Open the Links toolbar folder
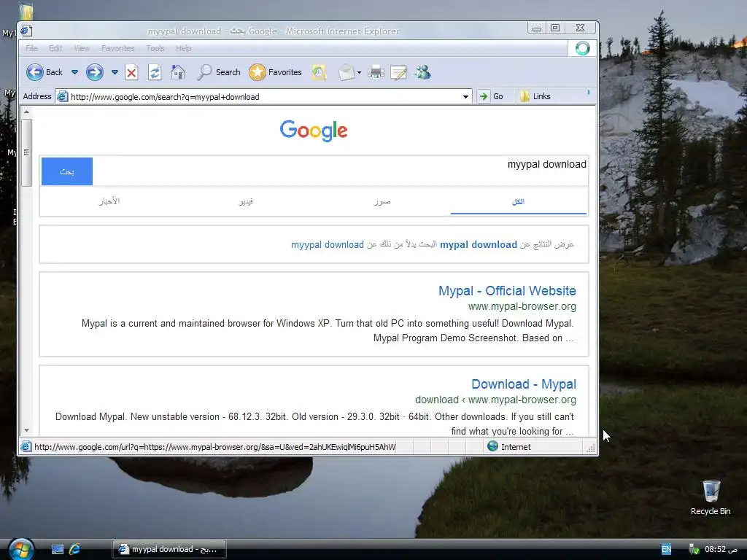 (x=535, y=97)
